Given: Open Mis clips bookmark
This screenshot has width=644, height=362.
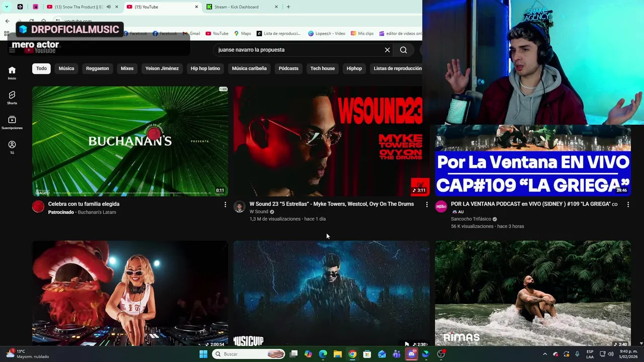Looking at the screenshot, I should [362, 34].
